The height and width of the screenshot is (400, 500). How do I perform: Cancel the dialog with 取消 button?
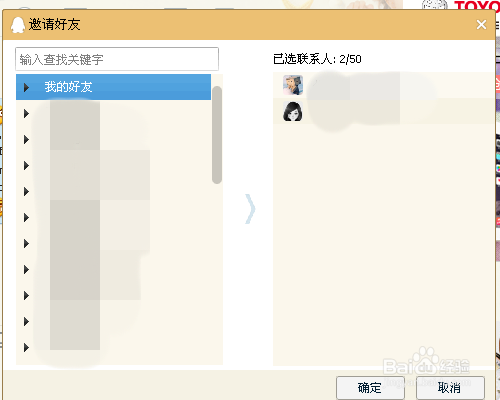(450, 388)
